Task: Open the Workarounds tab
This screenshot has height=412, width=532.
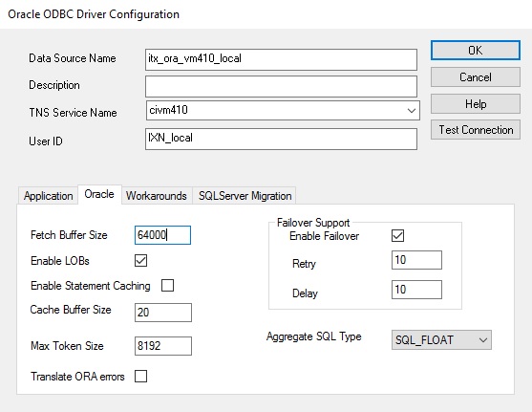Action: click(157, 196)
